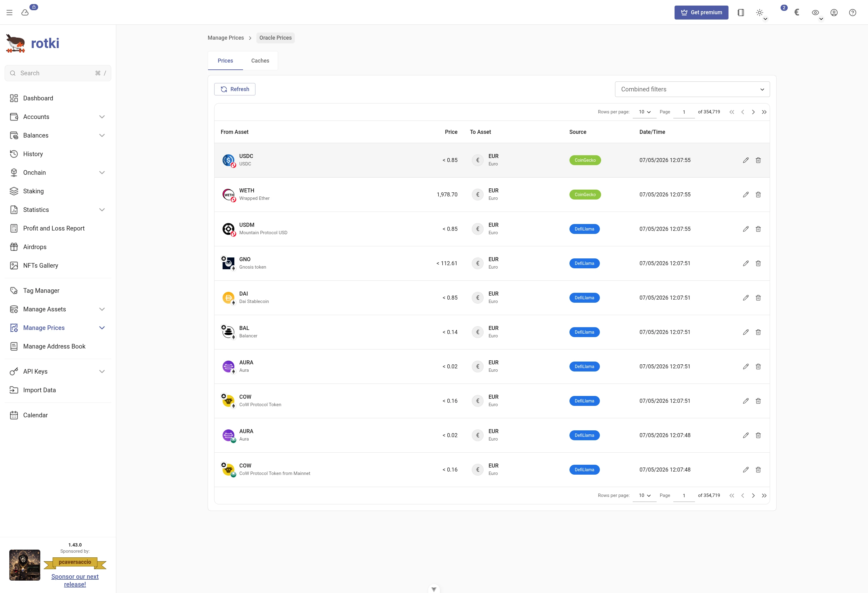Click the Import Data icon
The width and height of the screenshot is (868, 593).
pos(14,390)
